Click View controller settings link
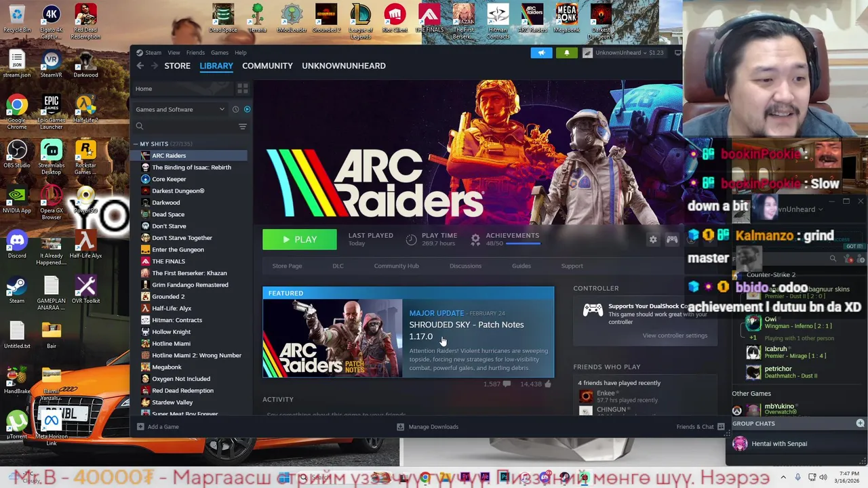 tap(675, 335)
